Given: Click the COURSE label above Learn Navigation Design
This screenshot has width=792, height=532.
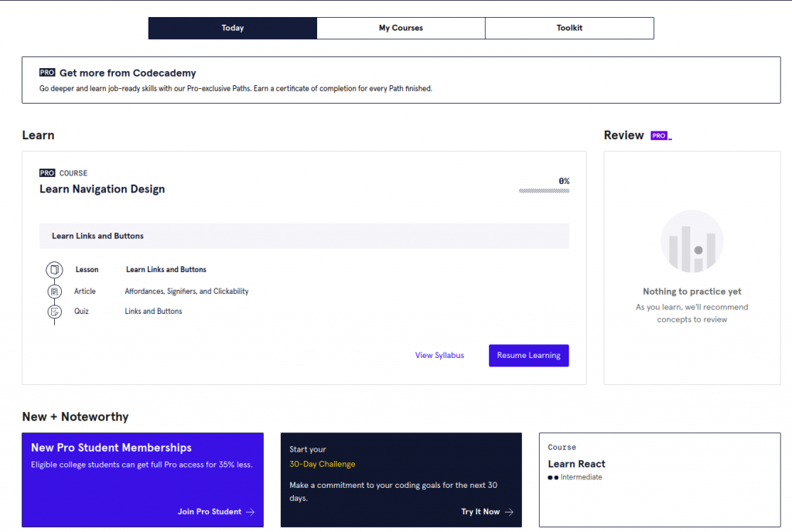Looking at the screenshot, I should [73, 173].
